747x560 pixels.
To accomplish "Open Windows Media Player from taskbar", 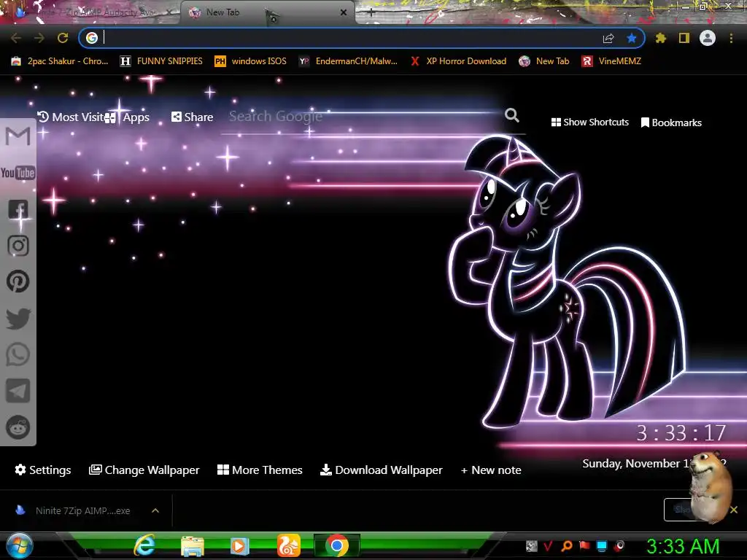I will pos(239,546).
